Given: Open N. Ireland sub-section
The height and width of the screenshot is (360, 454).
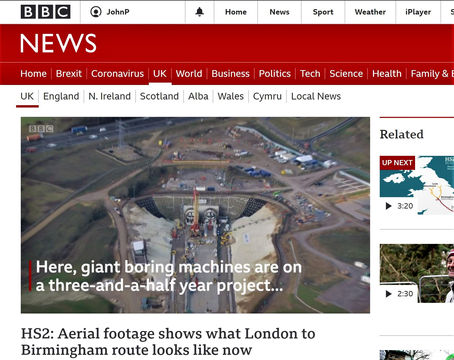Looking at the screenshot, I should (x=109, y=96).
